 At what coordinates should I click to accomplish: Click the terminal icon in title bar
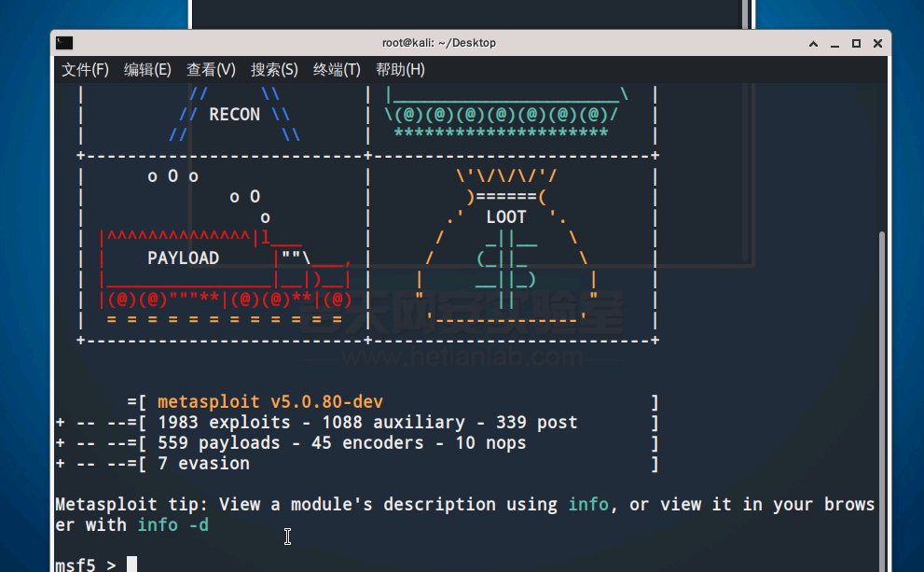tap(64, 43)
